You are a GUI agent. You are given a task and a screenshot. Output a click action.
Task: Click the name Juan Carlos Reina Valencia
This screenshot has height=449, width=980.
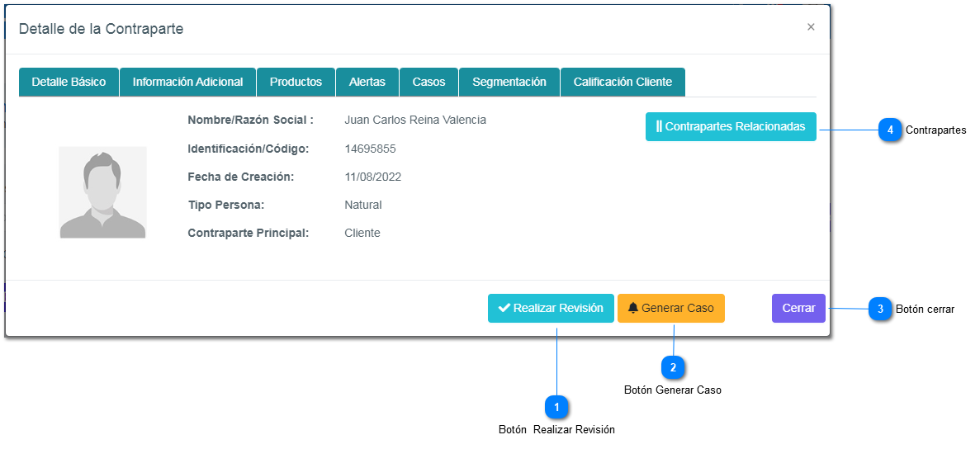click(x=415, y=120)
